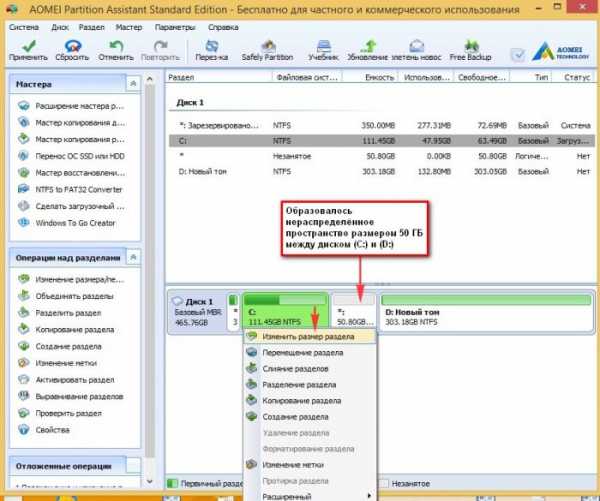Sort by Емкость column header

coord(370,77)
